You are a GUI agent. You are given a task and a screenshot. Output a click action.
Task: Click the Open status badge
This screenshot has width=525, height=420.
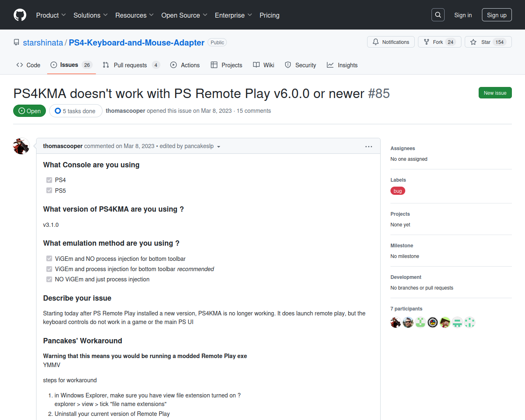point(30,111)
